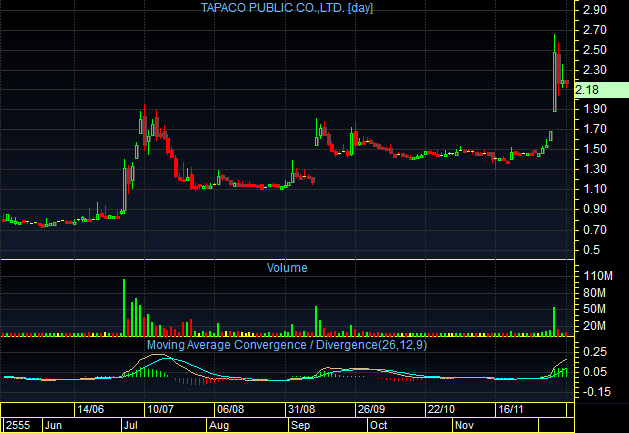Click the 0.70 price axis label

coord(594,230)
